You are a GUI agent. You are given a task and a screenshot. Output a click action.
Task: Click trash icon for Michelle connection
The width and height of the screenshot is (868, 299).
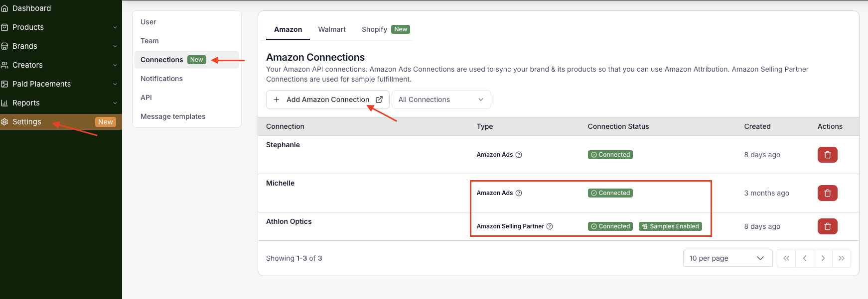tap(827, 193)
